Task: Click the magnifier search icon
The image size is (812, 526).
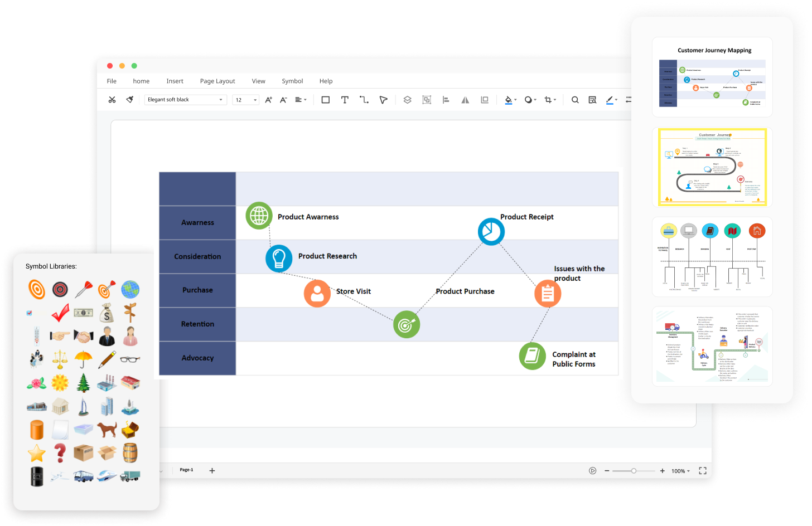Action: coord(575,100)
